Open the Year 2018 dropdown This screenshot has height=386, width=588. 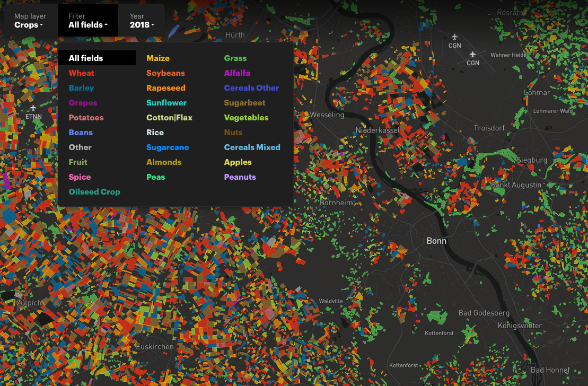(x=141, y=20)
